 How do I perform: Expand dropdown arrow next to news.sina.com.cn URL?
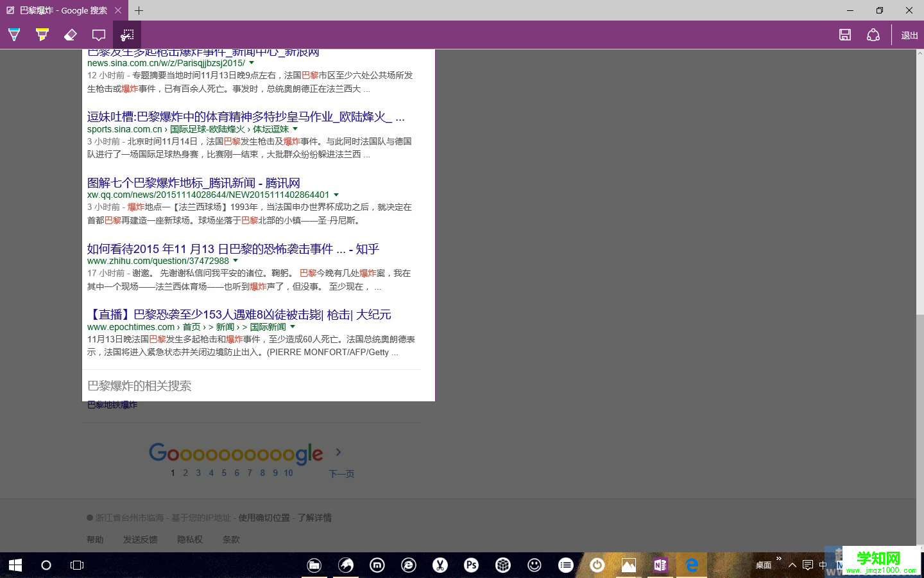252,63
